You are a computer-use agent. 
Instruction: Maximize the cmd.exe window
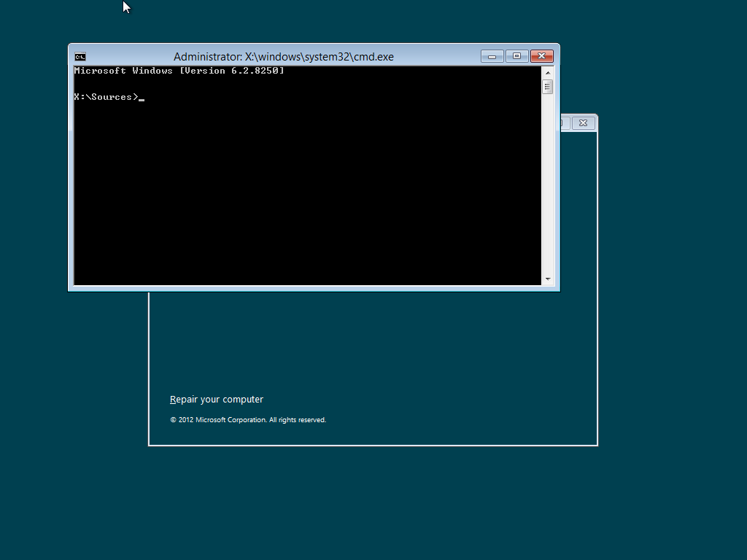click(516, 56)
